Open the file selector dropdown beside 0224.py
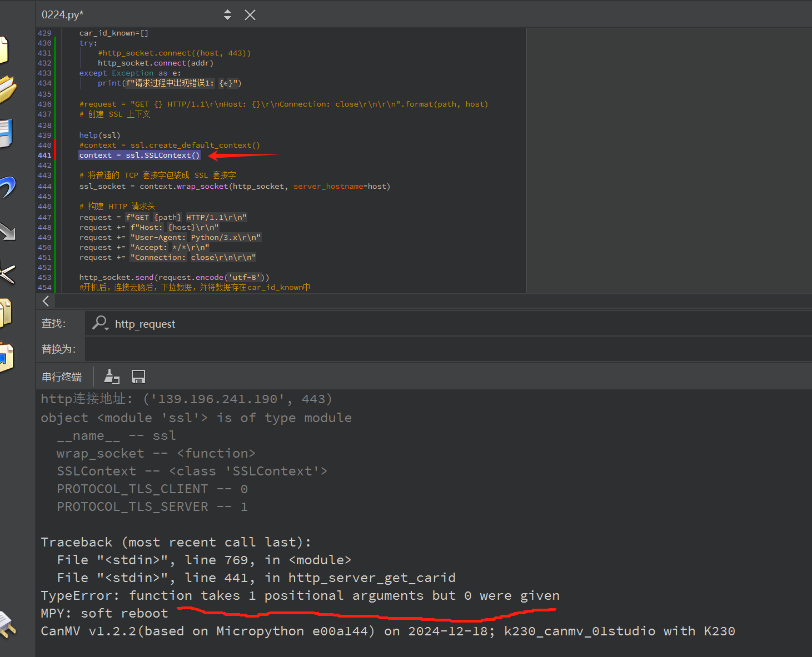This screenshot has width=812, height=657. point(227,15)
